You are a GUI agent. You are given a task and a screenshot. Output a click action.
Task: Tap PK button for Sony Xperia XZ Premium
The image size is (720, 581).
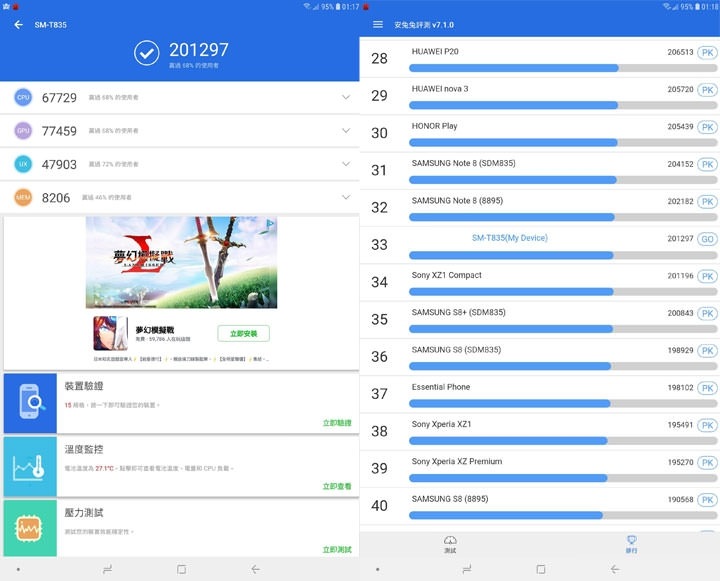[x=707, y=462]
